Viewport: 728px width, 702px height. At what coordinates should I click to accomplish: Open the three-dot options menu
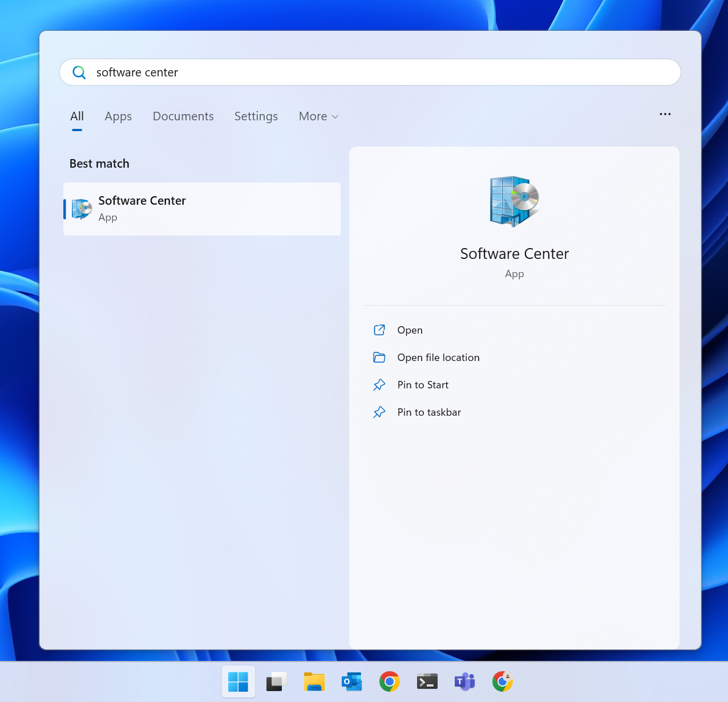665,114
